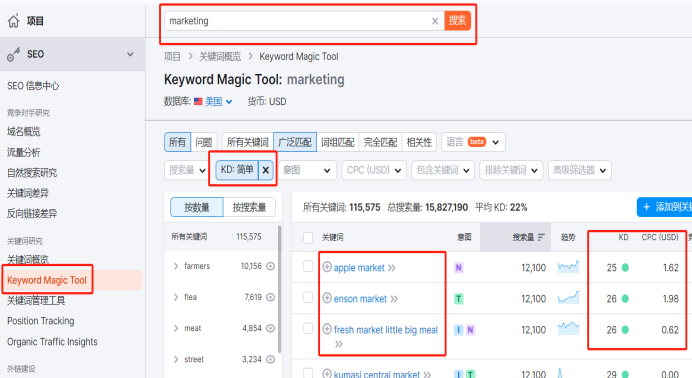Expand the SEO sidebar section chevron

(x=130, y=54)
